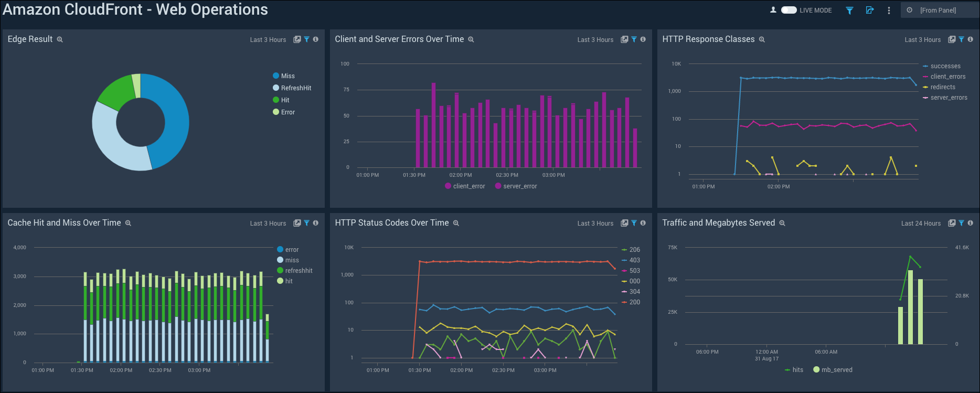Click the user profile icon near Live Mode
The image size is (980, 393).
pos(773,10)
